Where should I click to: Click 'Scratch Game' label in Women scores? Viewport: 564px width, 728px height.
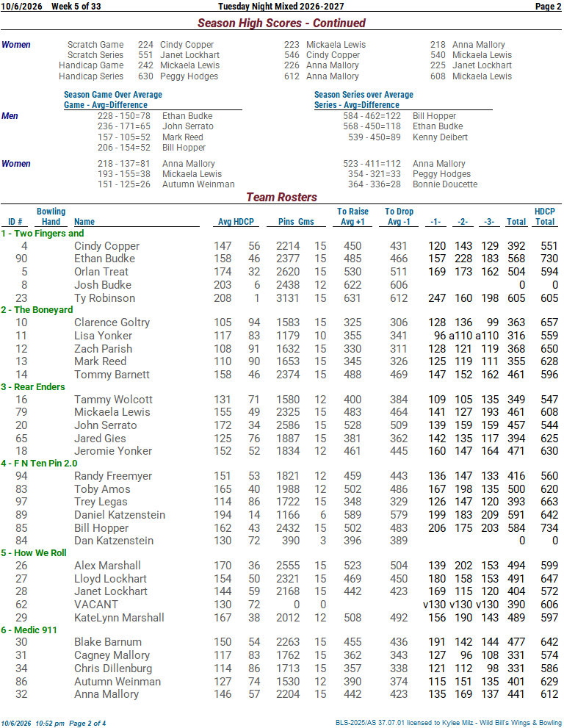95,45
